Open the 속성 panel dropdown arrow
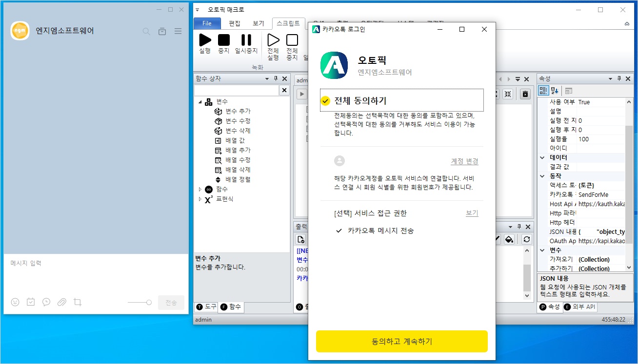This screenshot has height=364, width=638. 610,79
